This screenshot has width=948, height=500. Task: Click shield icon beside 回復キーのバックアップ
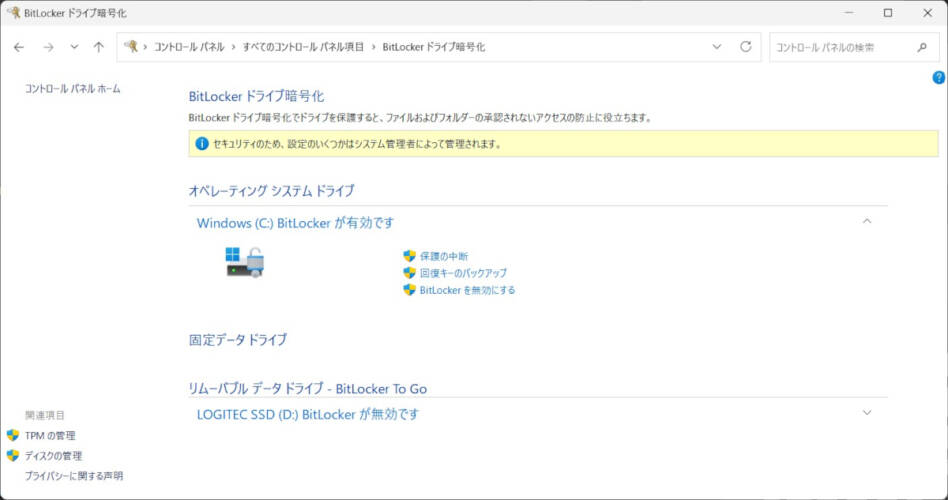coord(409,273)
